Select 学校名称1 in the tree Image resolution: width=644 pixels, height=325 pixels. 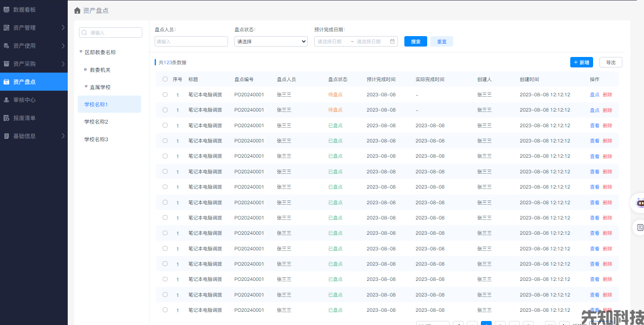click(109, 104)
